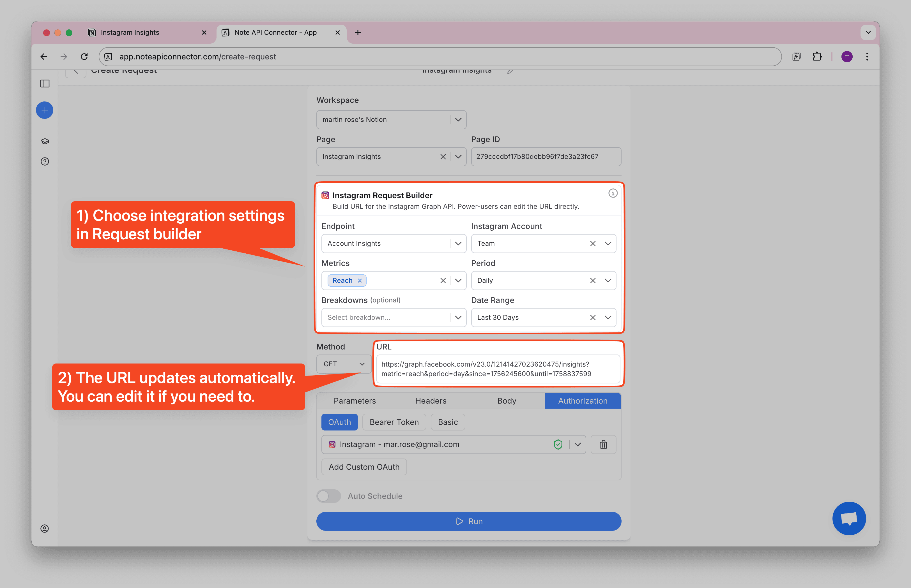Go back with the browser back arrow
911x588 pixels.
point(44,57)
